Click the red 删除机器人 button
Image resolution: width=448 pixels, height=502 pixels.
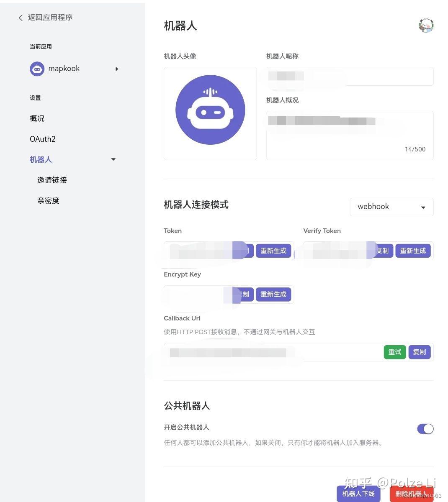(x=412, y=494)
